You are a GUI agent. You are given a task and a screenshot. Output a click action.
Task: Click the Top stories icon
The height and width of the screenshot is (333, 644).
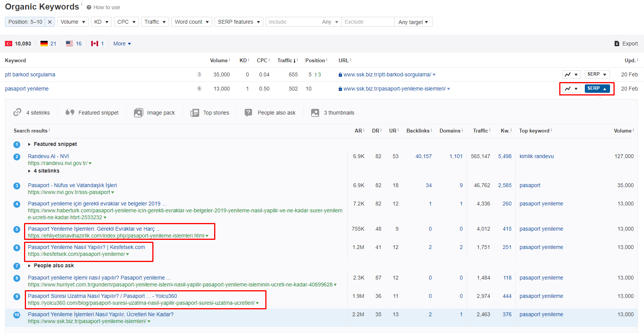[x=195, y=113]
